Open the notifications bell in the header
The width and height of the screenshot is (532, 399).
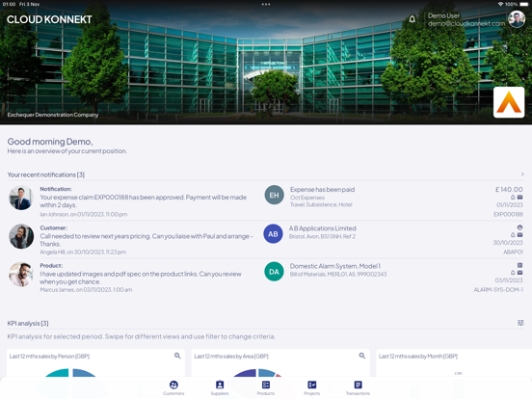click(412, 19)
